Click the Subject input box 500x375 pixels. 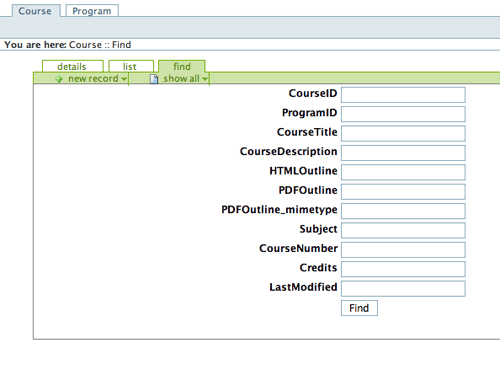click(403, 230)
